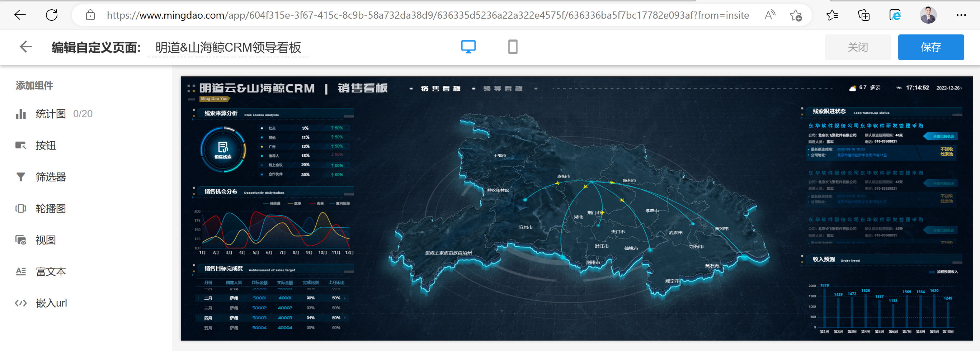Toggle the 意向阶段 line chart legend
This screenshot has width=980, height=351.
pos(340,203)
